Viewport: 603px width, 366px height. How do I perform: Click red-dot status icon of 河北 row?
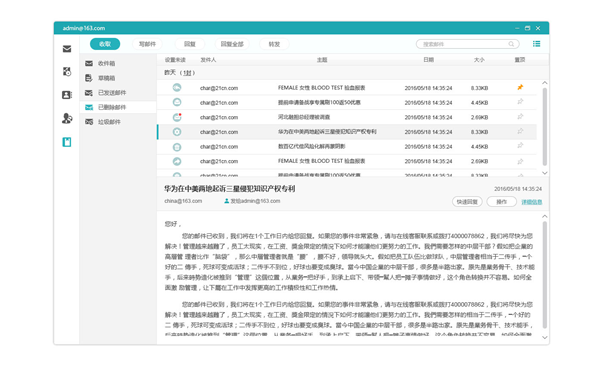(x=177, y=117)
